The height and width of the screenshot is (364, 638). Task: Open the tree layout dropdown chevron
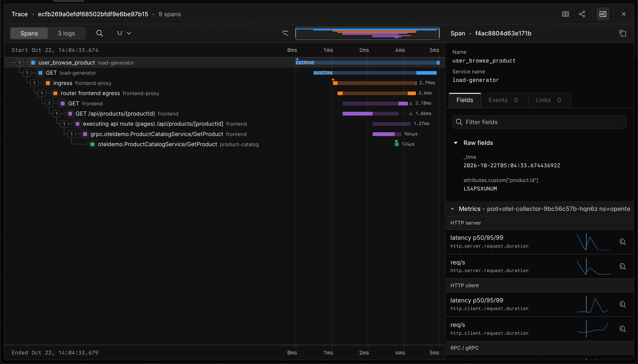(129, 33)
